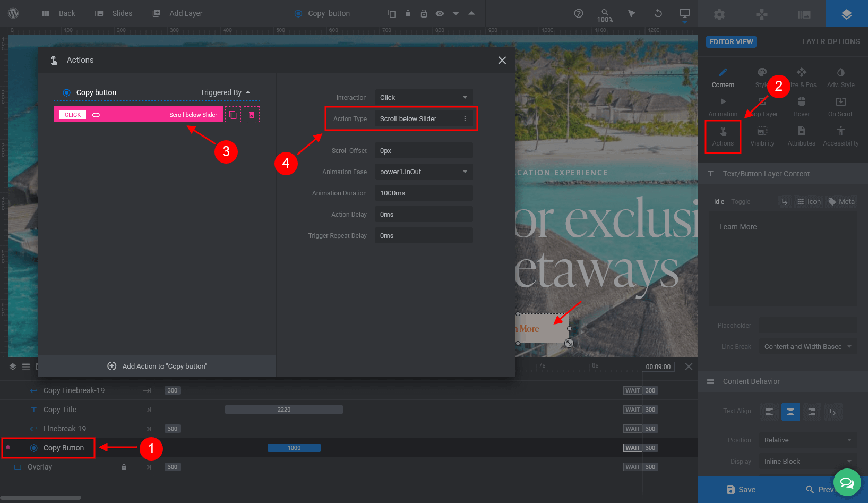868x503 pixels.
Task: Open the WordPress logo menu
Action: pos(13,13)
